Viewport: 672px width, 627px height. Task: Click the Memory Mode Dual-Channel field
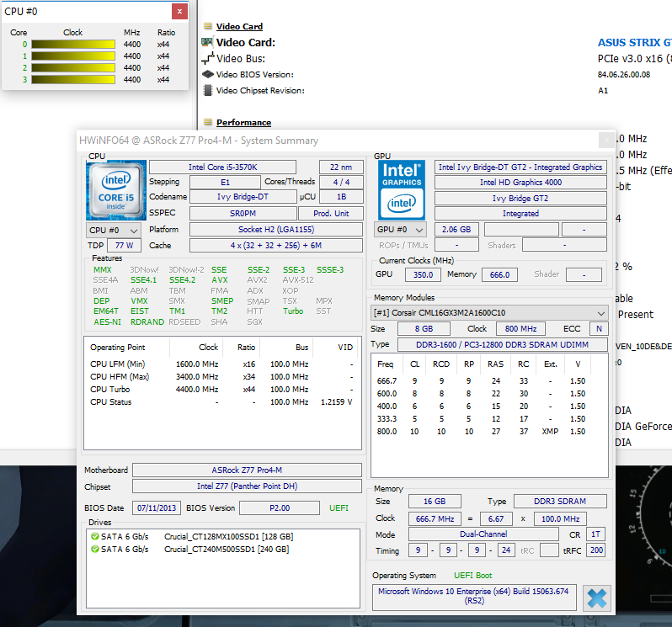tap(483, 534)
